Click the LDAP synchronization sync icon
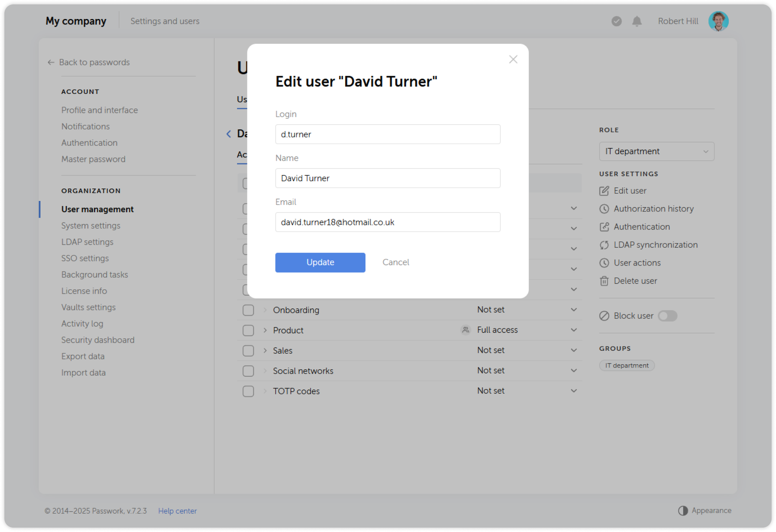 604,245
